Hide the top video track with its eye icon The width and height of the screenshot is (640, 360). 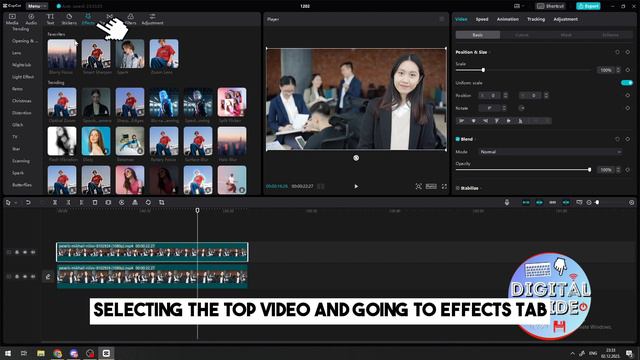[x=25, y=252]
